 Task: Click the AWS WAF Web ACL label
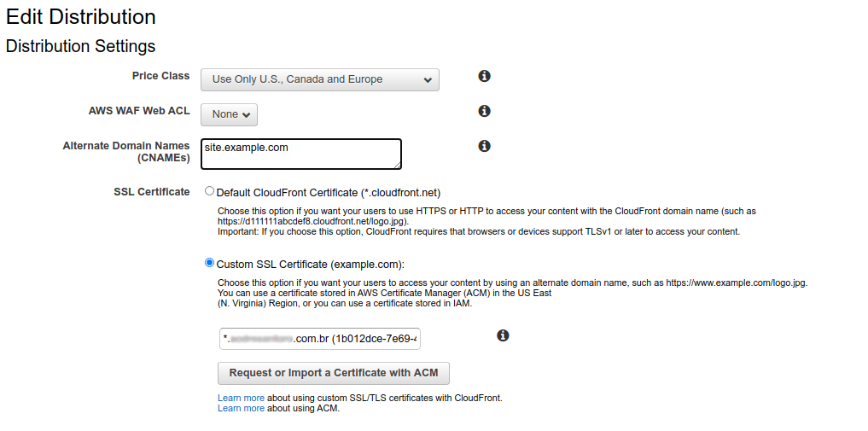pyautogui.click(x=139, y=111)
